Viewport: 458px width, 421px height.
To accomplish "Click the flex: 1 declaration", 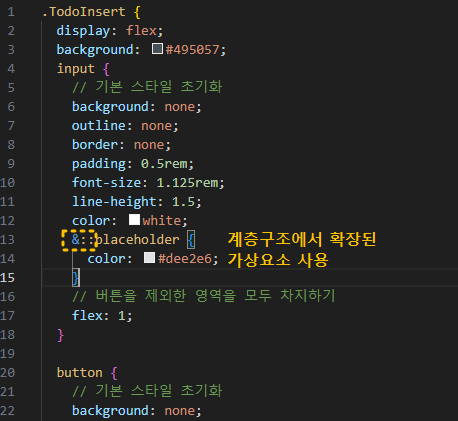I will tap(102, 315).
